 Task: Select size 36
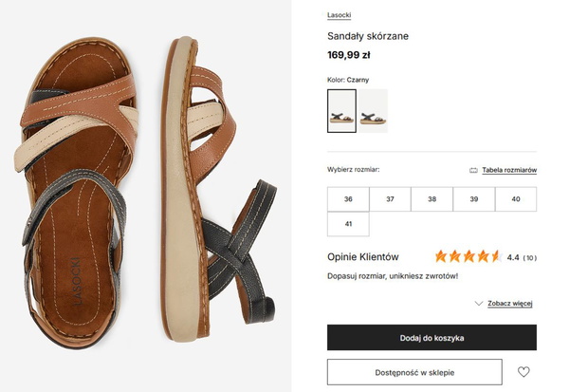point(348,199)
